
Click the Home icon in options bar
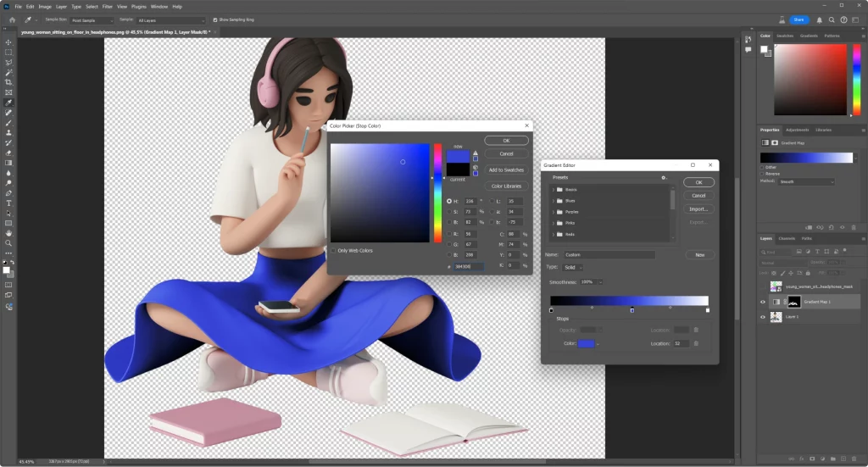click(x=12, y=20)
